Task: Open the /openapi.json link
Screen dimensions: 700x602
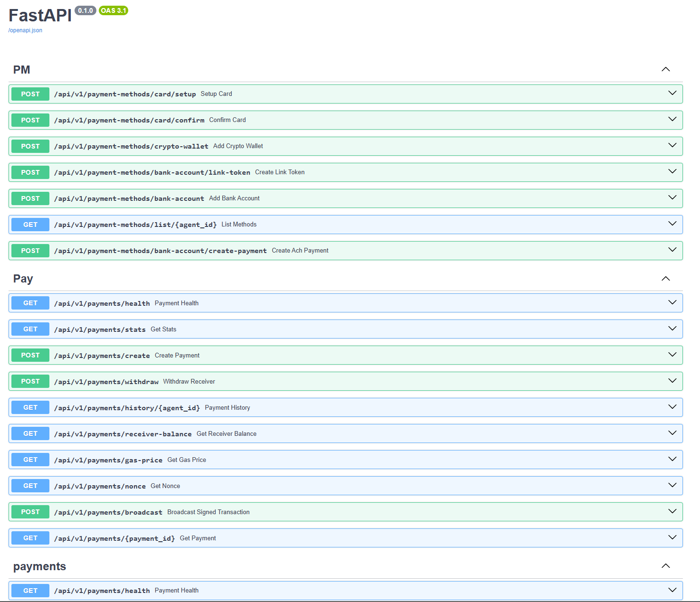Action: [x=25, y=30]
